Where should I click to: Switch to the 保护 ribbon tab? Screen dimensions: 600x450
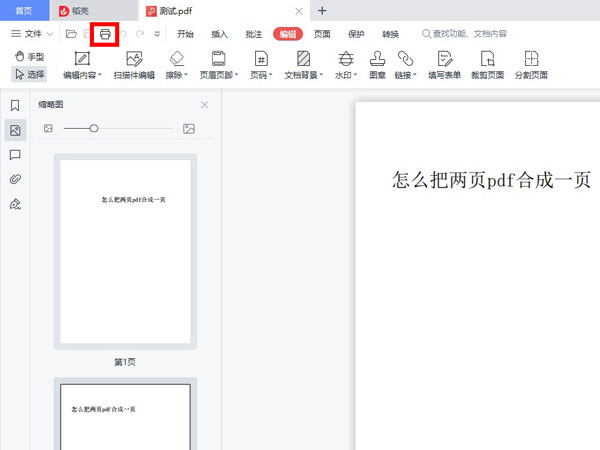point(356,34)
